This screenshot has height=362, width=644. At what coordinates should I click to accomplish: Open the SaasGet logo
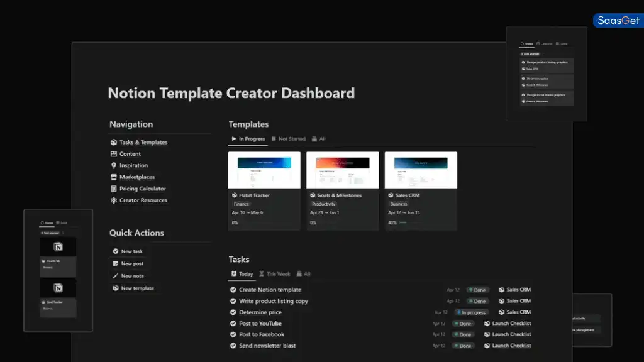coord(618,21)
